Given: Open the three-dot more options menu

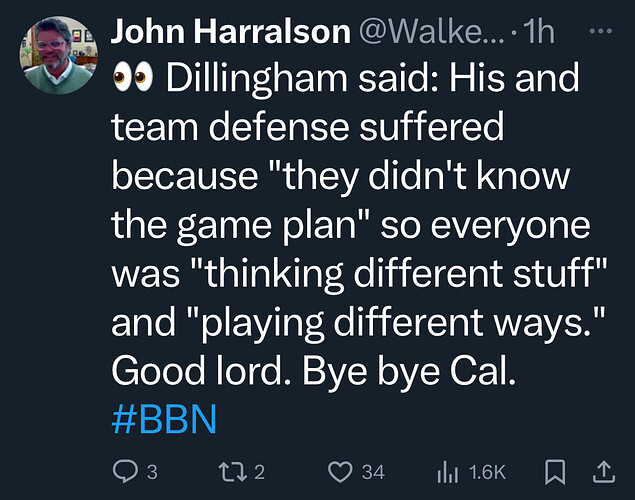Looking at the screenshot, I should click(601, 31).
